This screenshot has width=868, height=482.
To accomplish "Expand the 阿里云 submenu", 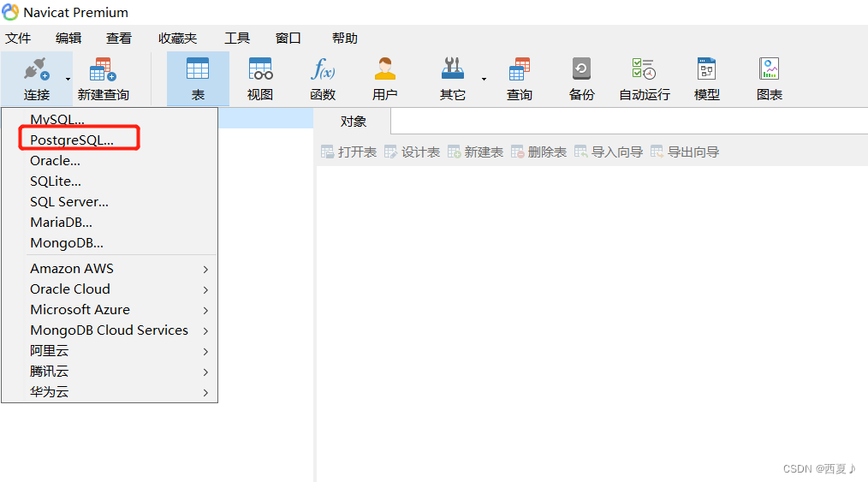I will (x=110, y=351).
